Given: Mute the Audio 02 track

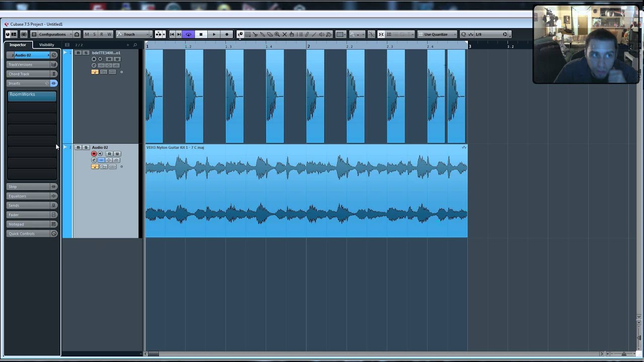Looking at the screenshot, I should click(x=78, y=147).
